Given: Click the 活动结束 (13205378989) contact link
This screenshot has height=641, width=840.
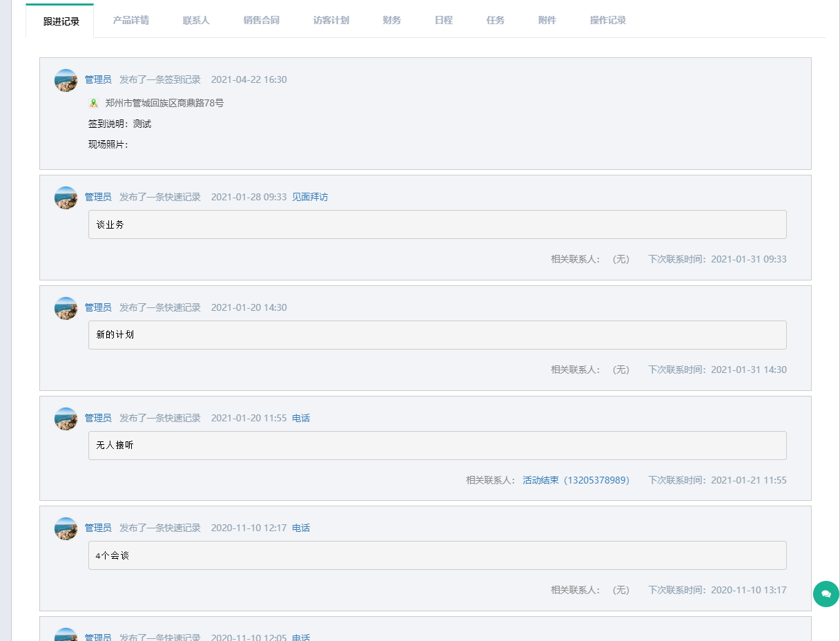Looking at the screenshot, I should pos(576,480).
